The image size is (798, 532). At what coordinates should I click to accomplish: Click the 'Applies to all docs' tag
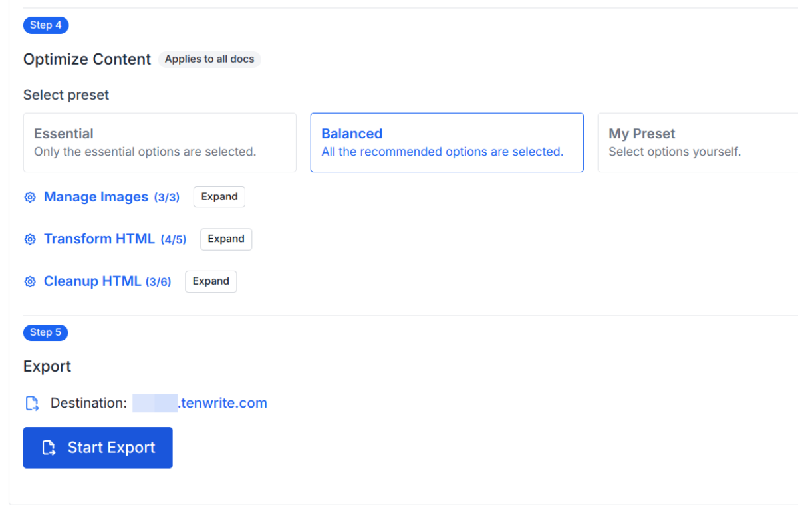(x=209, y=59)
